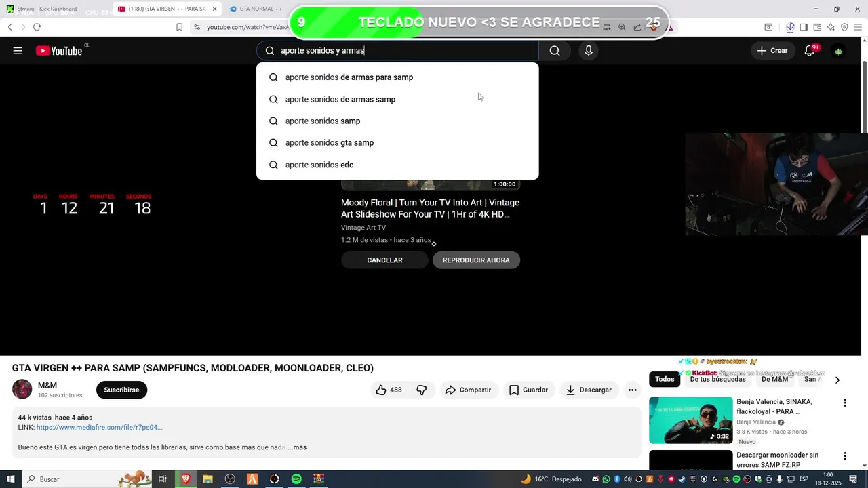Expand description with ...más
The image size is (868, 488).
tap(296, 447)
